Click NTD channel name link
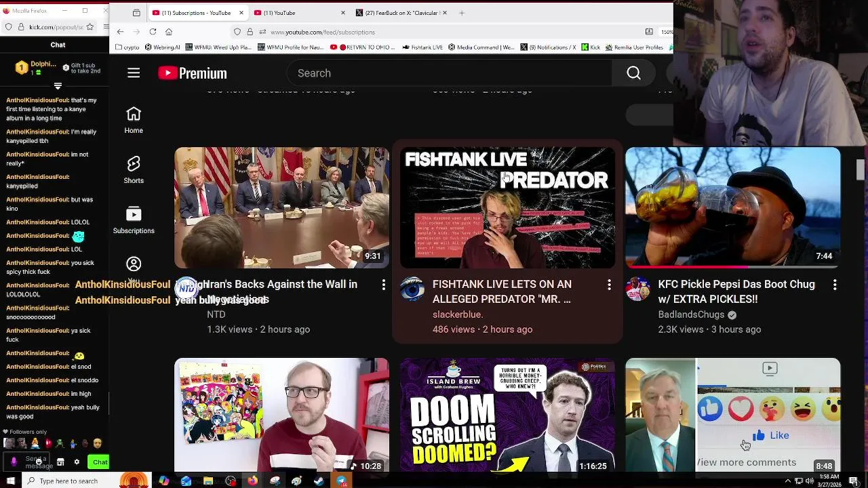 point(216,314)
